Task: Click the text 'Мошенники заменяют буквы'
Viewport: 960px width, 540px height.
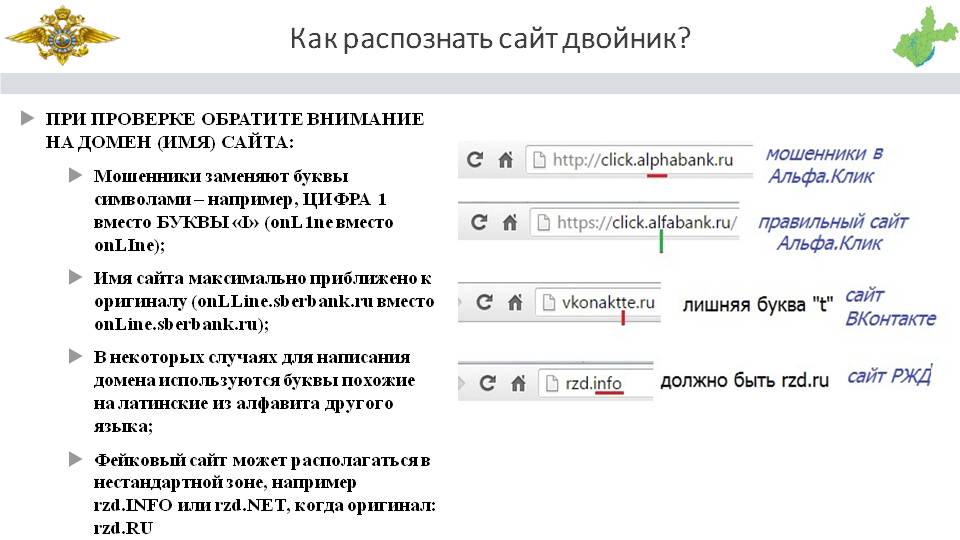Action: pos(221,176)
